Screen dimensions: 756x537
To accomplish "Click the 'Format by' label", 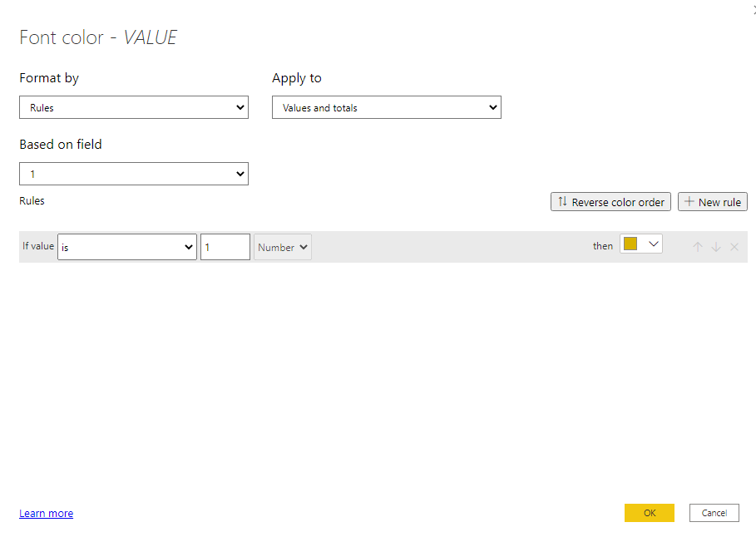I will click(49, 78).
